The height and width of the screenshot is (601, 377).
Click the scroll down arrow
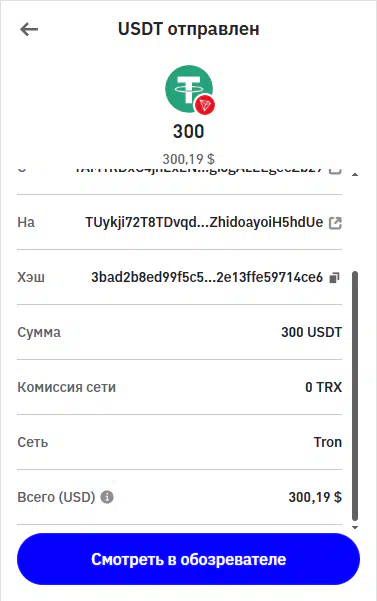click(355, 527)
